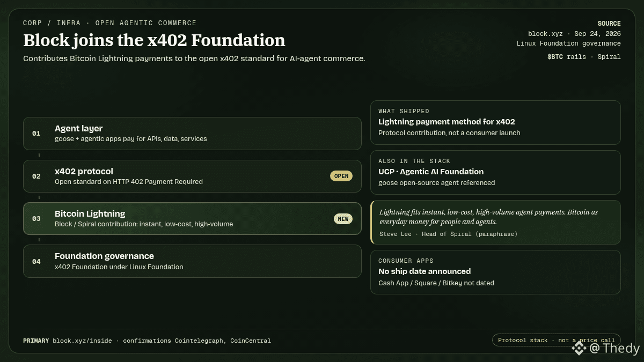Select the OPEN badge on x402 protocol
The image size is (644, 362).
(341, 176)
